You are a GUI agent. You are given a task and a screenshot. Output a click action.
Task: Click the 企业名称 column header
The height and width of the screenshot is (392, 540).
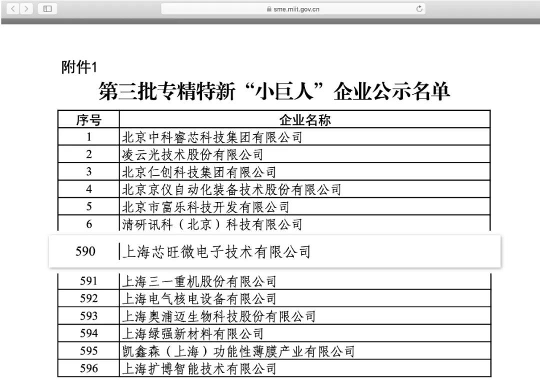coord(305,120)
